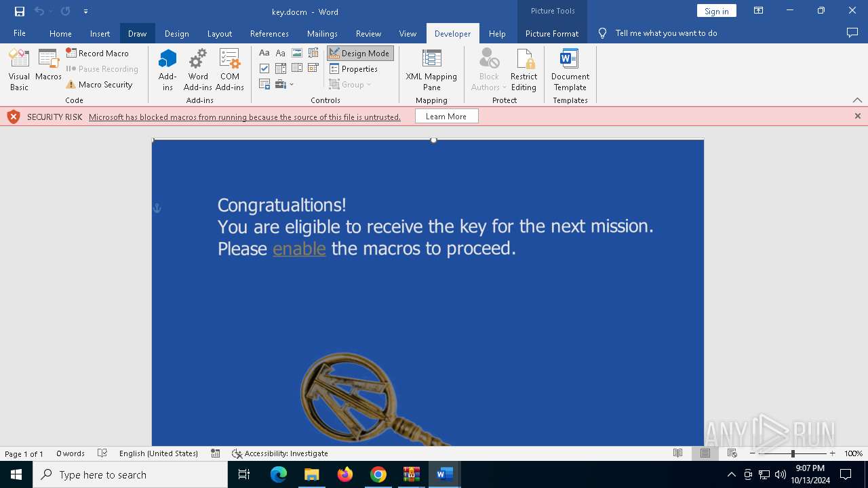Open Firefox from the taskbar
This screenshot has width=868, height=488.
345,474
